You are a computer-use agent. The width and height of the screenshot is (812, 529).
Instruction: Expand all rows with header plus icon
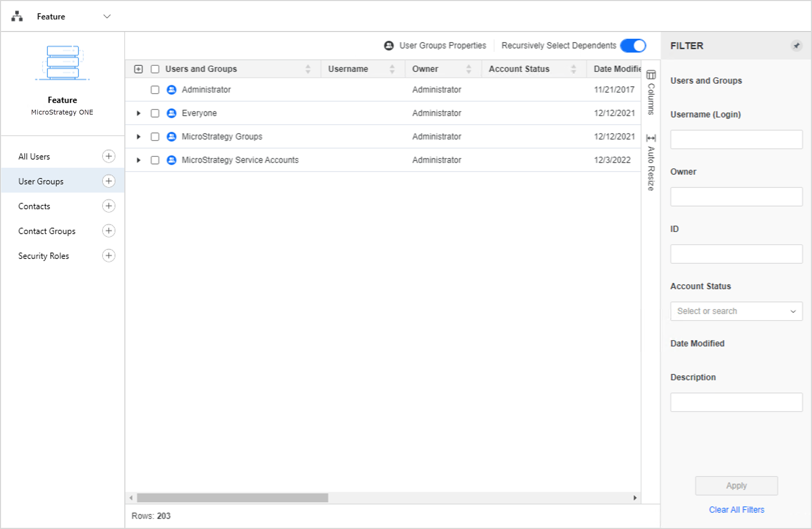point(138,69)
